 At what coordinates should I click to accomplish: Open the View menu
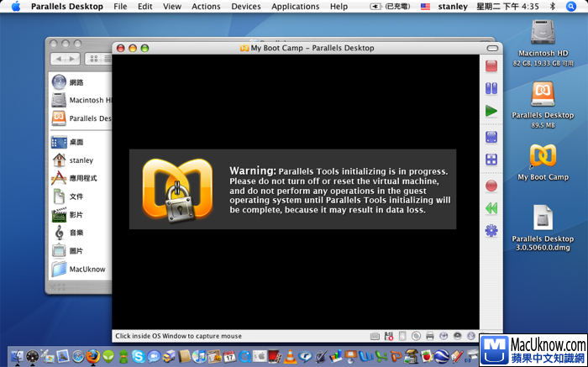click(x=172, y=7)
